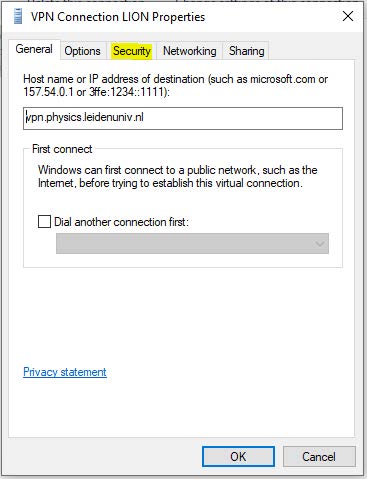Image resolution: width=367 pixels, height=479 pixels.
Task: Expand the dropdown chevron under Dial another connection
Action: (319, 244)
